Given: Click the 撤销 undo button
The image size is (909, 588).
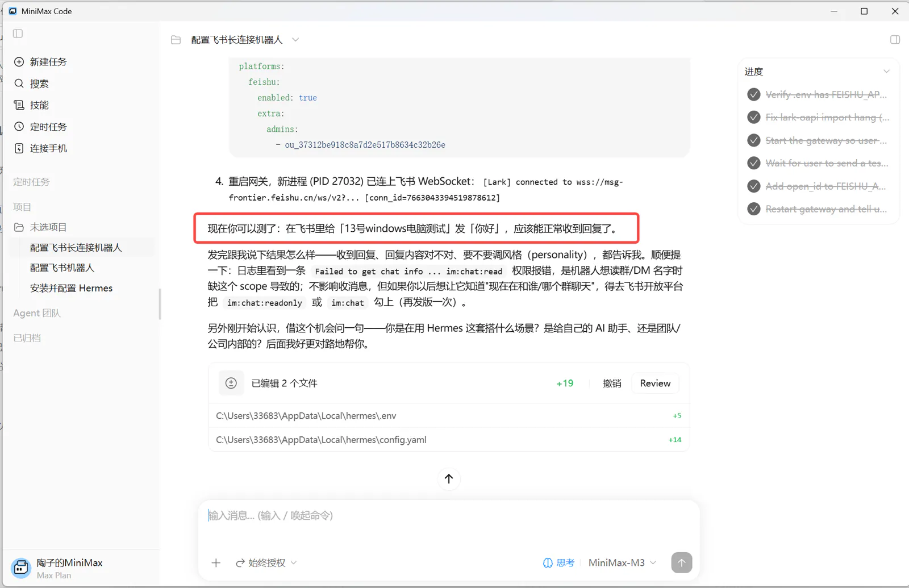Looking at the screenshot, I should 612,383.
